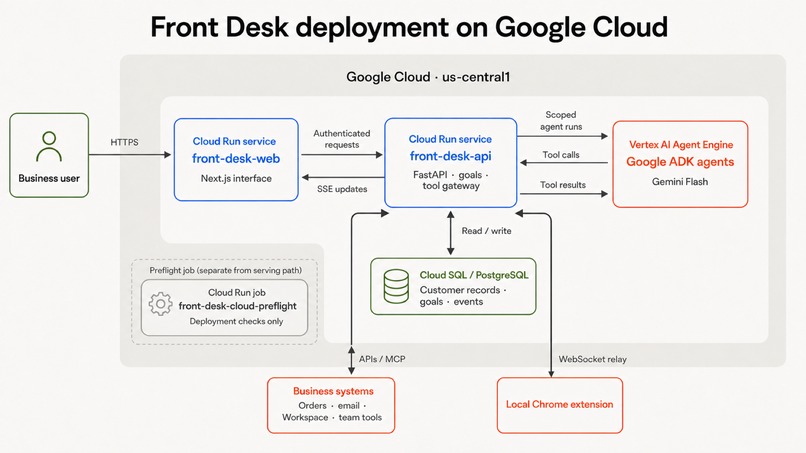Screen dimensions: 806x453
Task: Click the 'Gemini Flash' text
Action: tap(680, 182)
